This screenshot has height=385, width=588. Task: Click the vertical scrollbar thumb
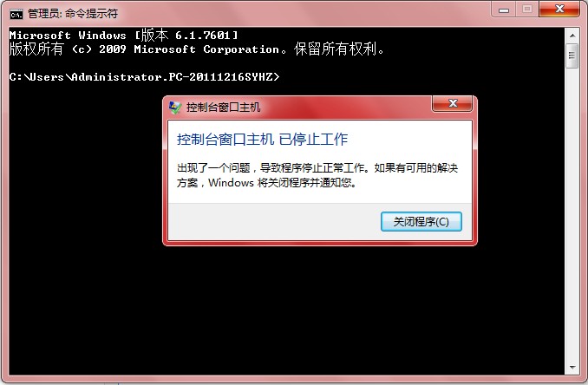point(572,55)
